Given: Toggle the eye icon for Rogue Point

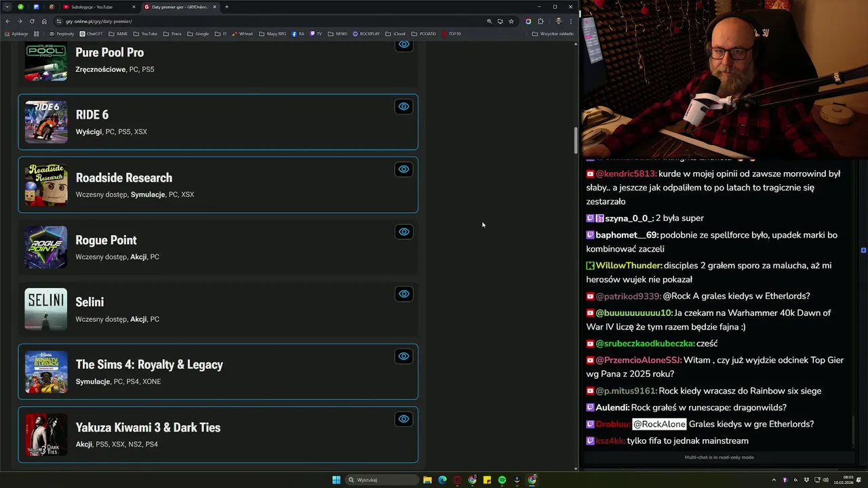Looking at the screenshot, I should coord(403,232).
